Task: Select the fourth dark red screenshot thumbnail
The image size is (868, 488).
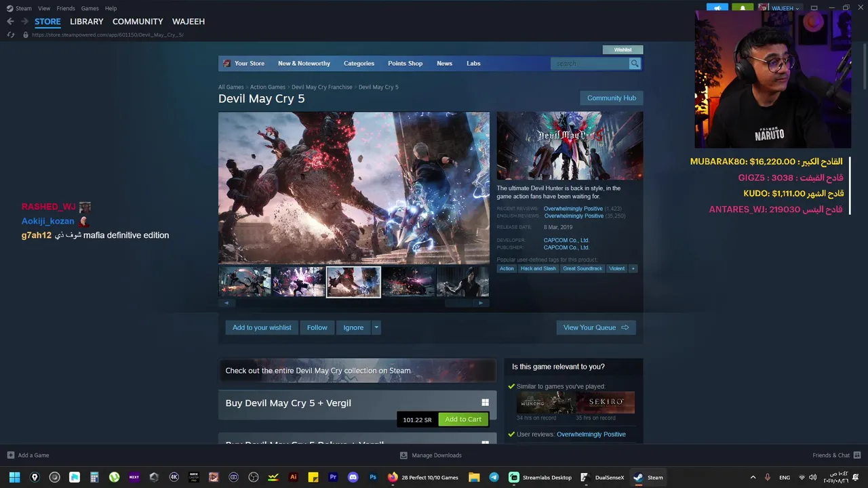Action: [408, 281]
